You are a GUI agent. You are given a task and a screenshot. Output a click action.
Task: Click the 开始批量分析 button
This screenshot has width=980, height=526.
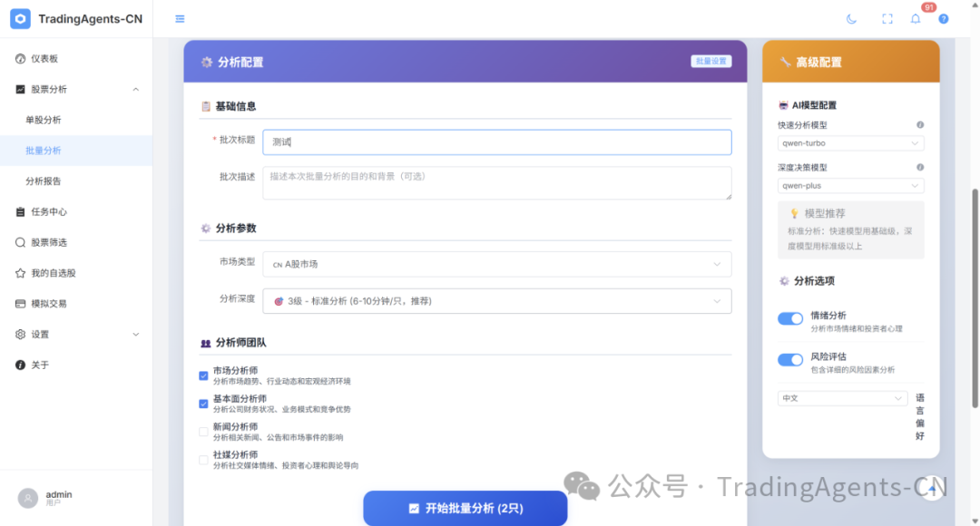(x=465, y=508)
